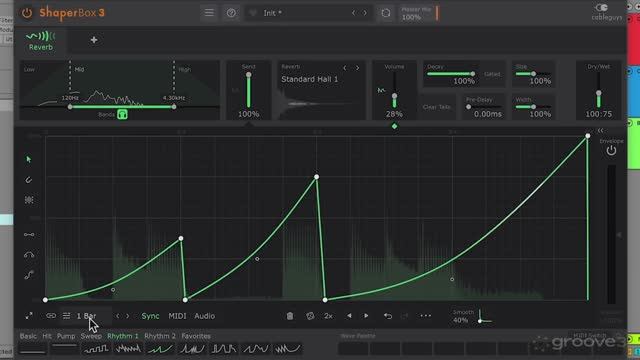Adjust the Master Mix 100% control
Viewport: 640px width, 360px height.
(x=418, y=13)
